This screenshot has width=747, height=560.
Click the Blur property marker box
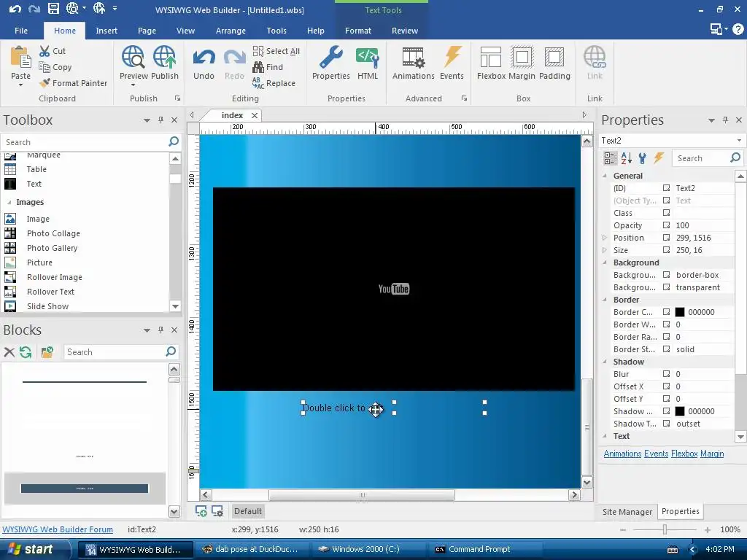coord(666,374)
